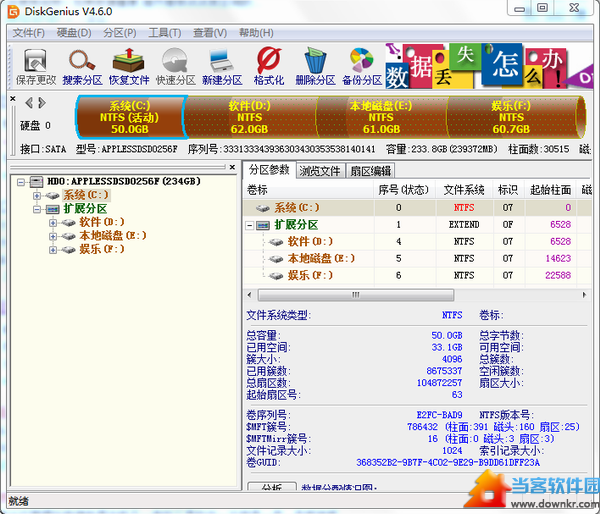Select 本地磁盘(E:) in the left tree
Viewport: 600px width, 514px height.
(112, 236)
